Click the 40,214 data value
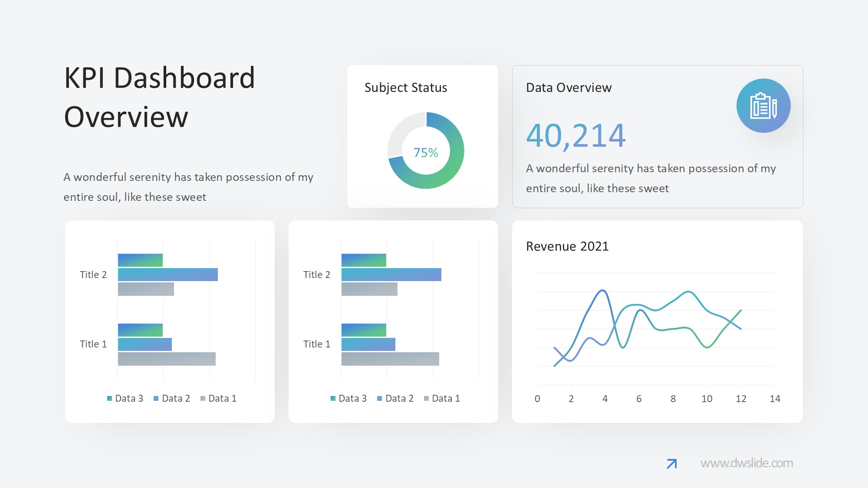 pos(575,136)
